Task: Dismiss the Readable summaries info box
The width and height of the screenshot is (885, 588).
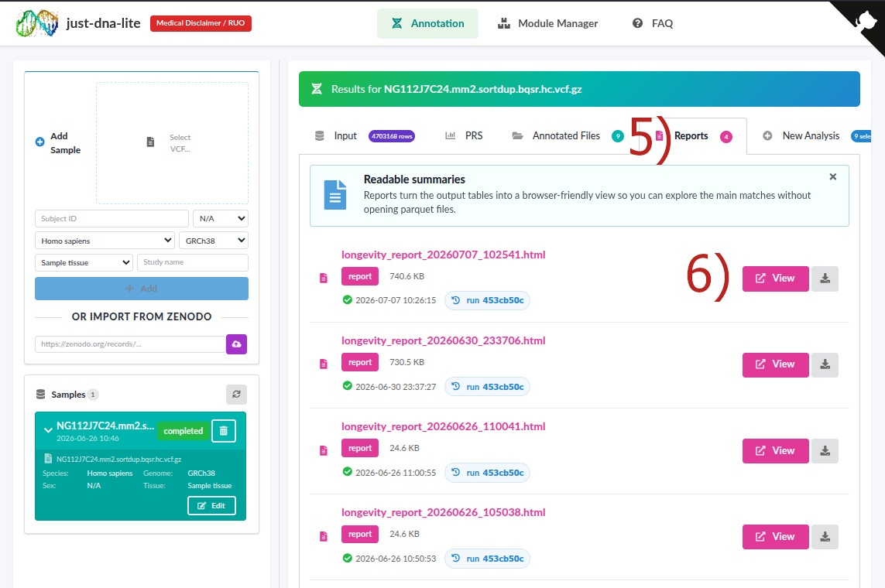Action: [832, 176]
